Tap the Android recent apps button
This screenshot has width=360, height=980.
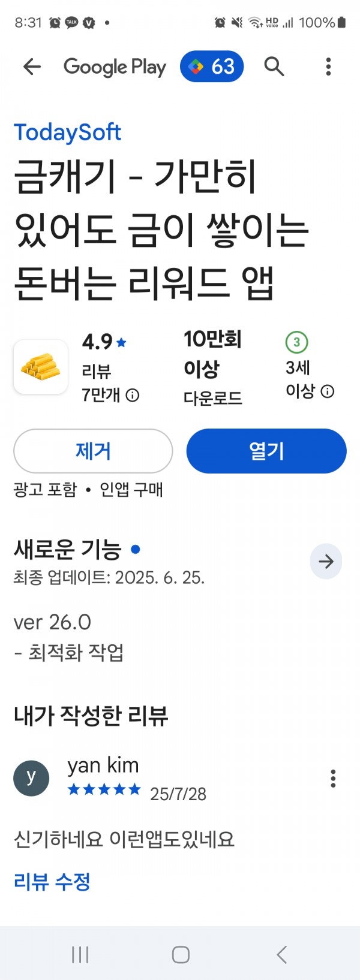coord(80,954)
